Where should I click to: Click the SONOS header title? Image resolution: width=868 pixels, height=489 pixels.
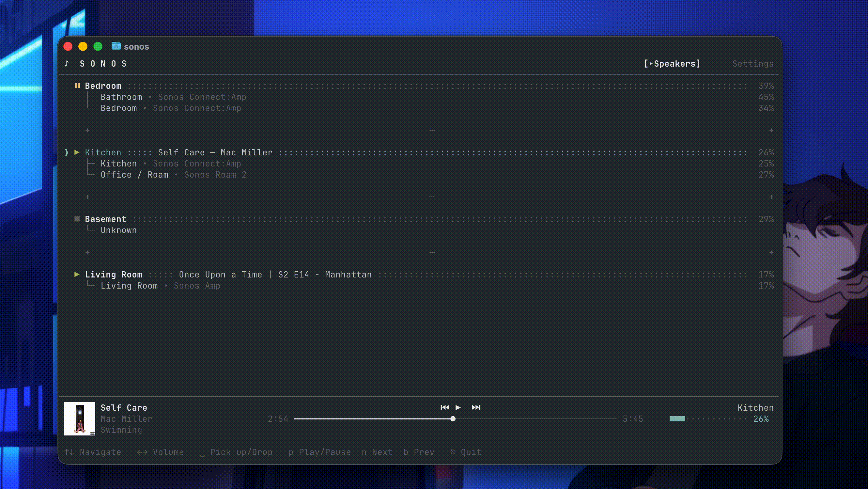(x=103, y=64)
